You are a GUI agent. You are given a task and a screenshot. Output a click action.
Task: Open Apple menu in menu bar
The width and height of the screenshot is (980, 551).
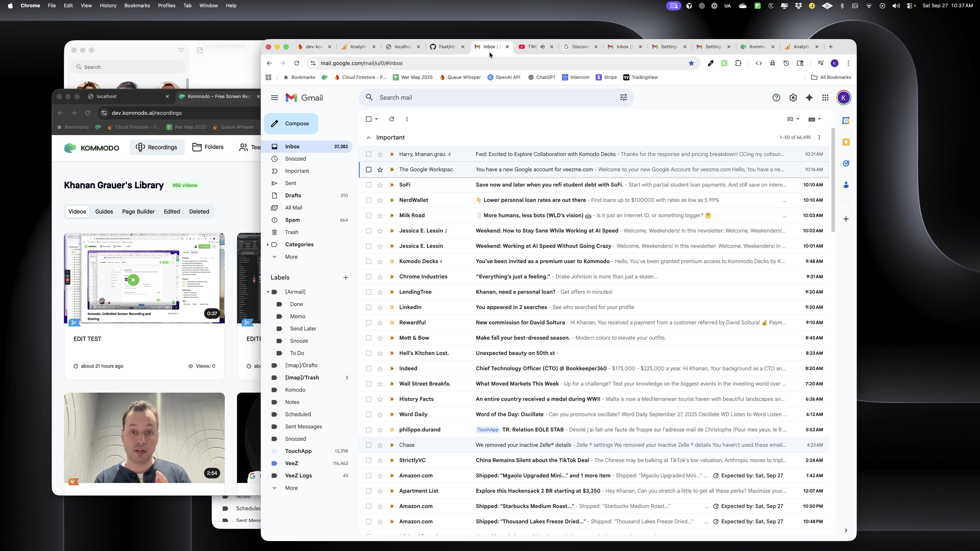[x=10, y=6]
